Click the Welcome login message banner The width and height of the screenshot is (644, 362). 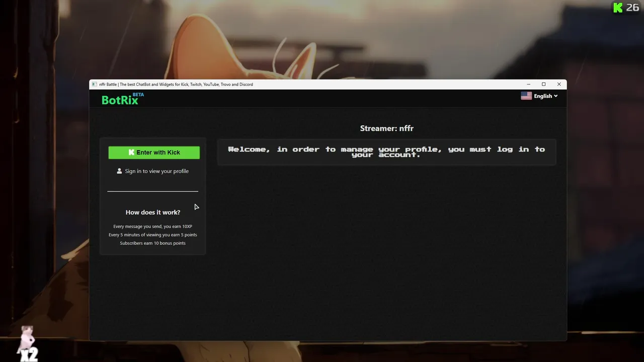click(386, 152)
